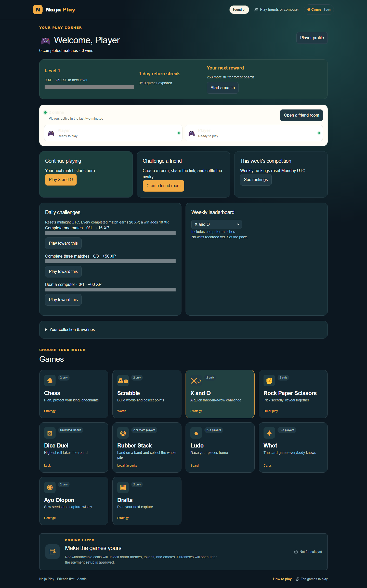Open the Admin footer link
Viewport: 367px width, 588px height.
click(x=82, y=579)
